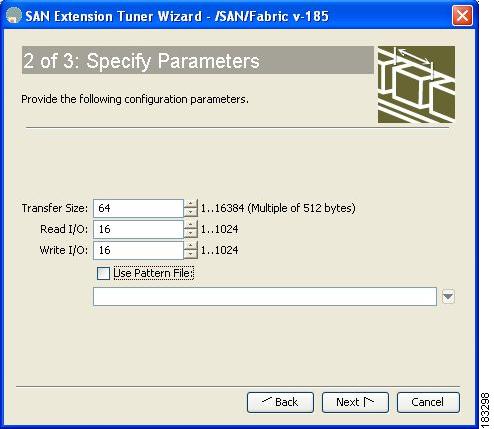494x429 pixels.
Task: Increase Write I/O with up arrow
Action: pyautogui.click(x=190, y=246)
